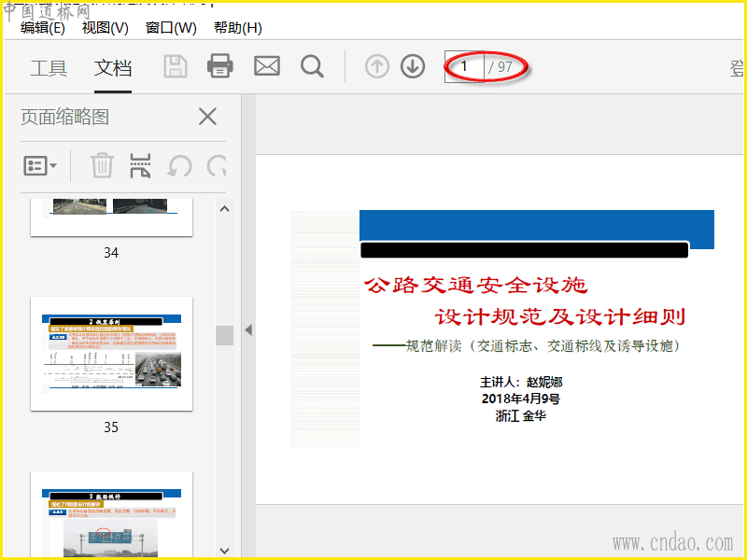Click the 公路交通安全设施 title
Screen dimensions: 747x560
coord(475,285)
